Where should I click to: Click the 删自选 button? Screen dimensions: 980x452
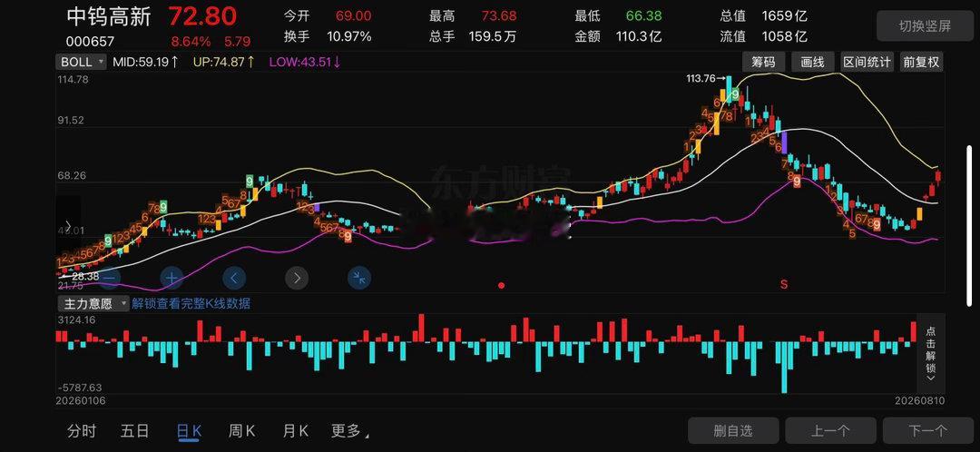pyautogui.click(x=733, y=431)
